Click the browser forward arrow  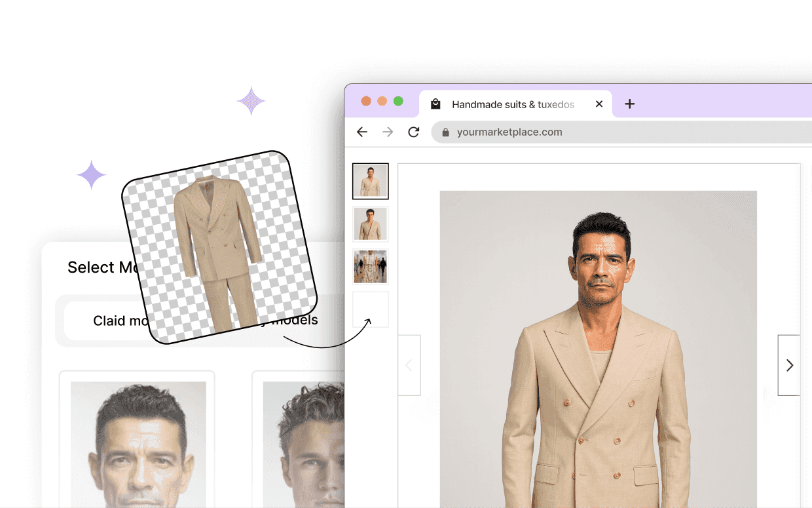[388, 132]
